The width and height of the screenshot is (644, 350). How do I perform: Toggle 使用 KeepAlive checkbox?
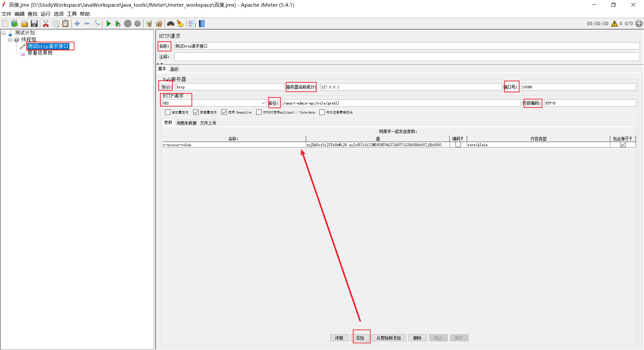(x=224, y=112)
